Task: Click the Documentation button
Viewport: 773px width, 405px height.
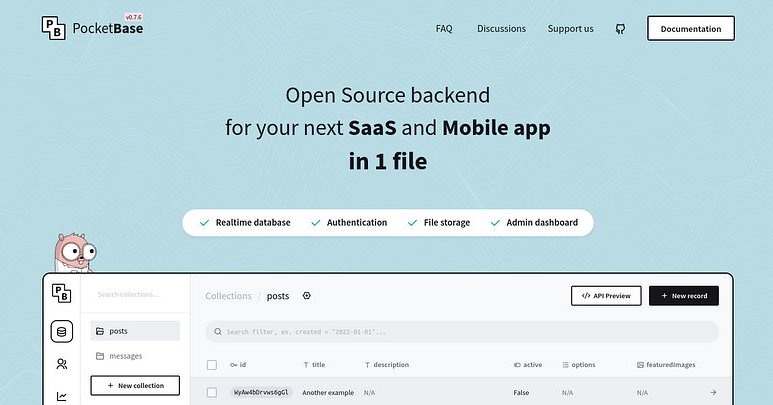Action: point(691,29)
